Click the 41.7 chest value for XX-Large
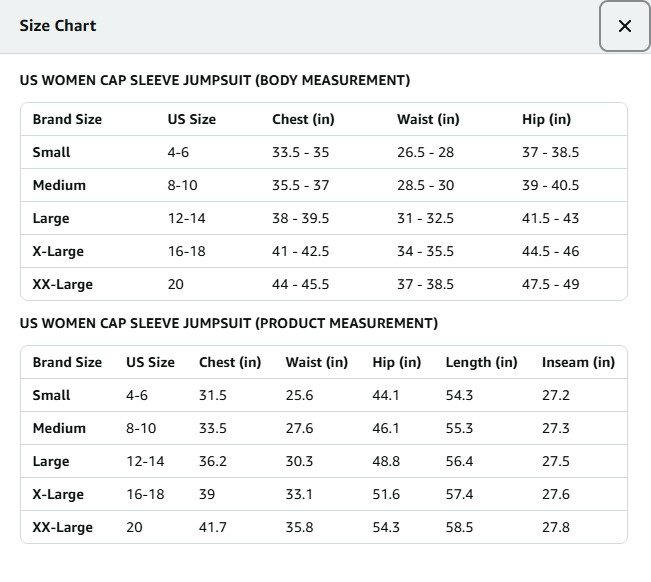This screenshot has width=651, height=582. (x=213, y=527)
